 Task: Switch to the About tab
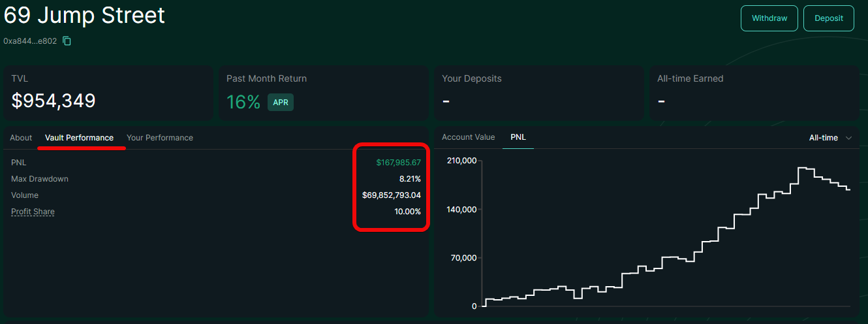coord(21,138)
